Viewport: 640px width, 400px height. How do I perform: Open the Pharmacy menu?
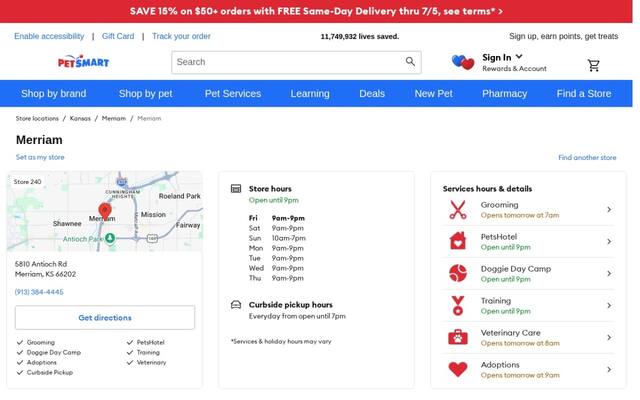pos(504,93)
